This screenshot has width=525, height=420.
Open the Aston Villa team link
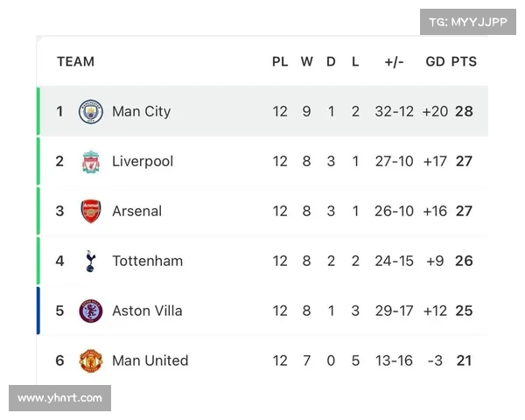147,311
